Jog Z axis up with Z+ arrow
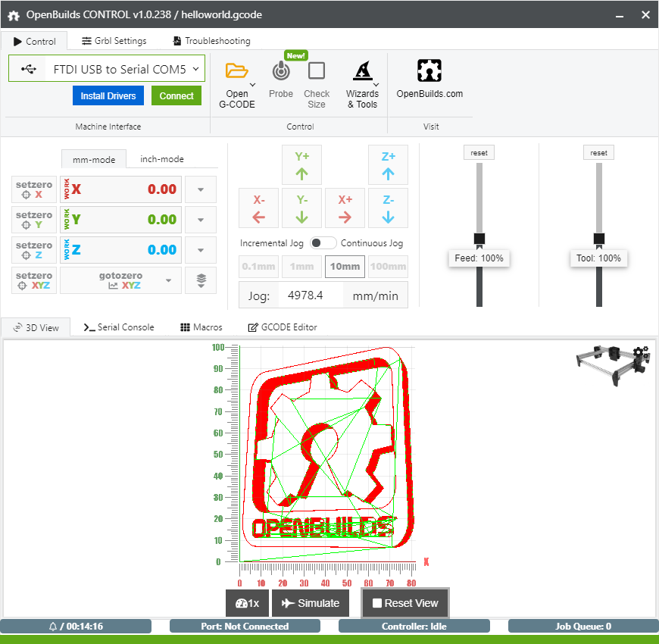This screenshot has height=644, width=659. pyautogui.click(x=388, y=165)
